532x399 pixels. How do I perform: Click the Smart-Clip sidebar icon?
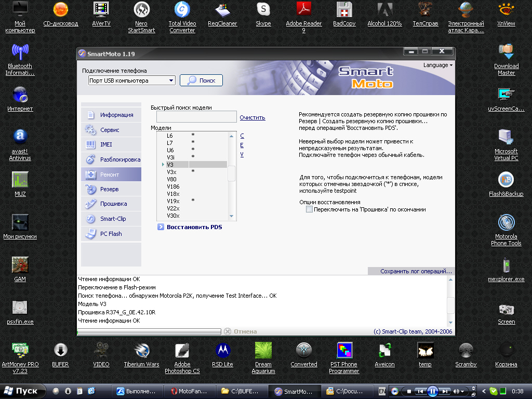(90, 219)
